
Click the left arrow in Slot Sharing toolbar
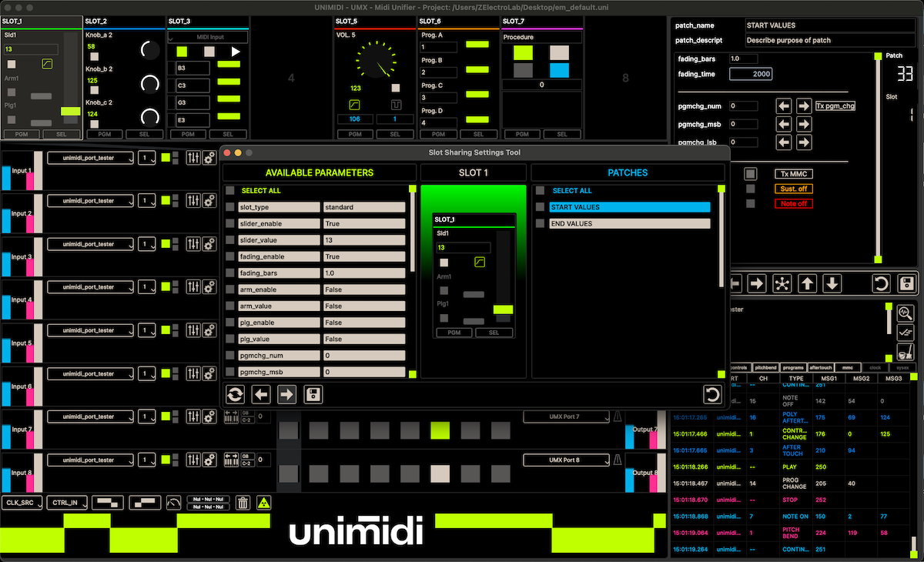click(261, 395)
